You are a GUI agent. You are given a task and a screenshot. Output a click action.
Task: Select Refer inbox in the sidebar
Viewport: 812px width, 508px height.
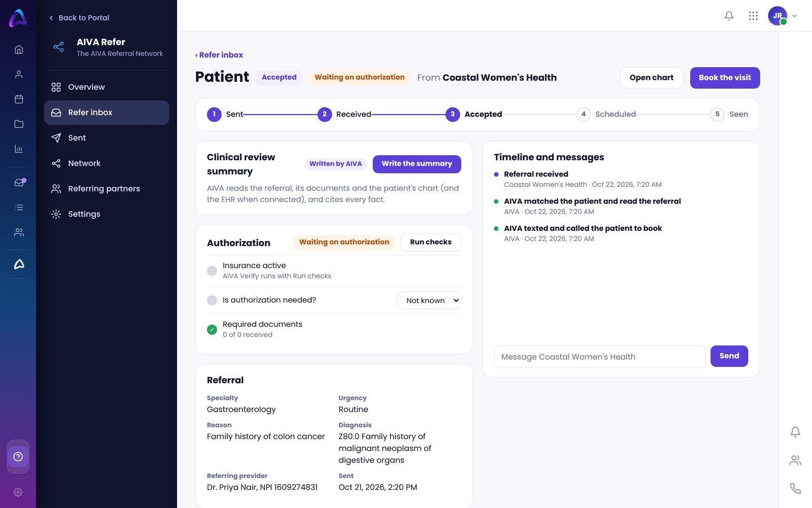click(107, 112)
